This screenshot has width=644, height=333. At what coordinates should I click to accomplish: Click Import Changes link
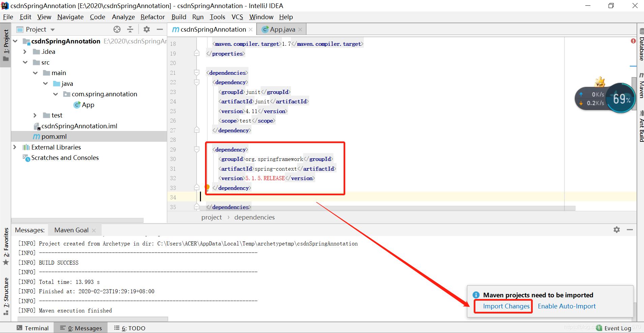pos(506,306)
